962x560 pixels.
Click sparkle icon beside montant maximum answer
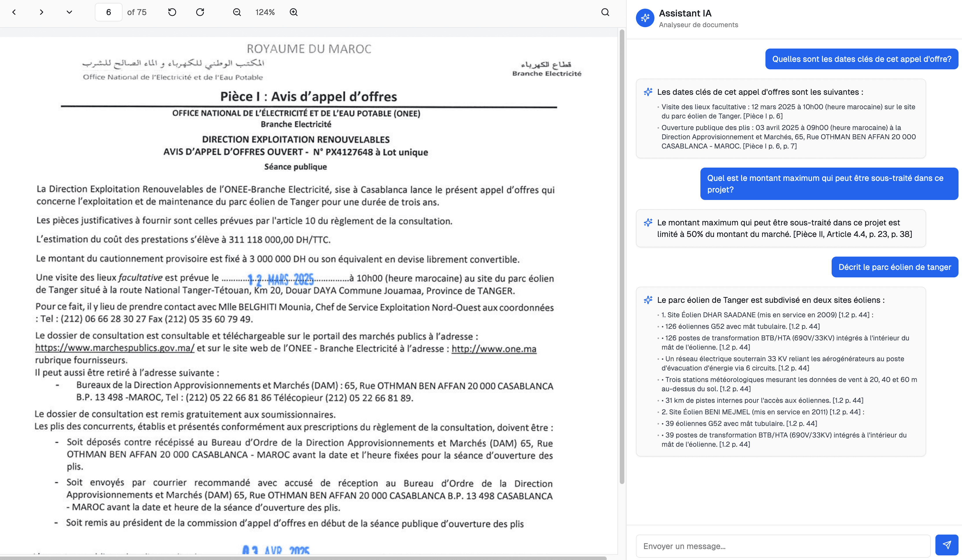648,222
